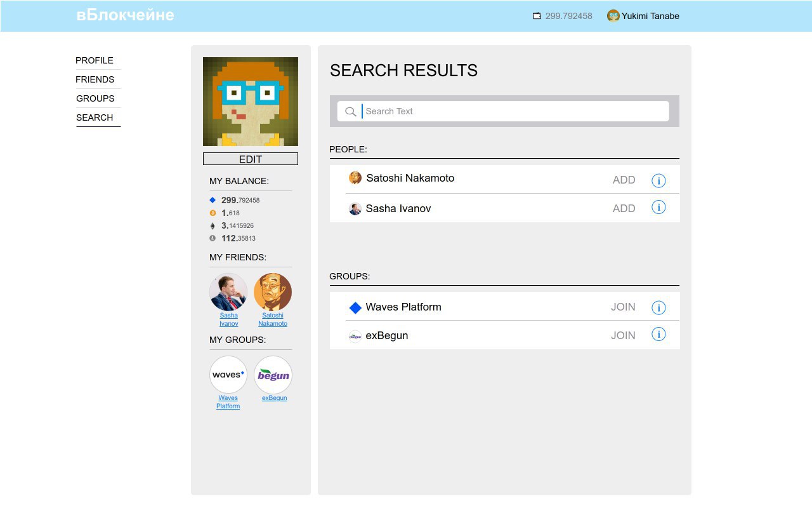The width and height of the screenshot is (812, 508).
Task: Add Sasha Ivanov as a friend
Action: pyautogui.click(x=624, y=209)
